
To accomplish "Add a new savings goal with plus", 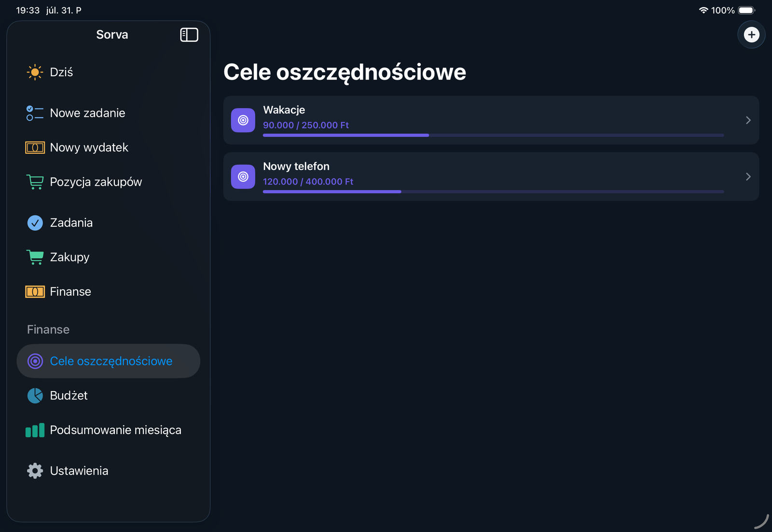I will point(751,35).
